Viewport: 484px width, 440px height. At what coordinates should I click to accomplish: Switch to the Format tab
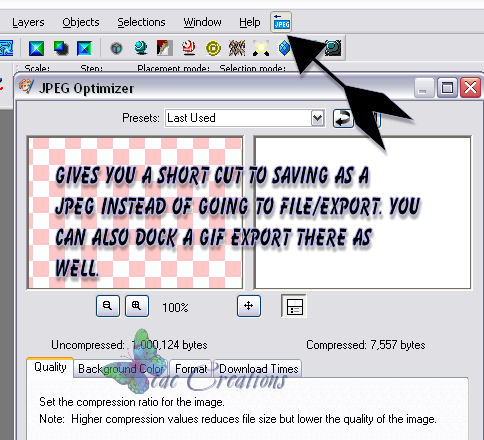click(x=191, y=369)
